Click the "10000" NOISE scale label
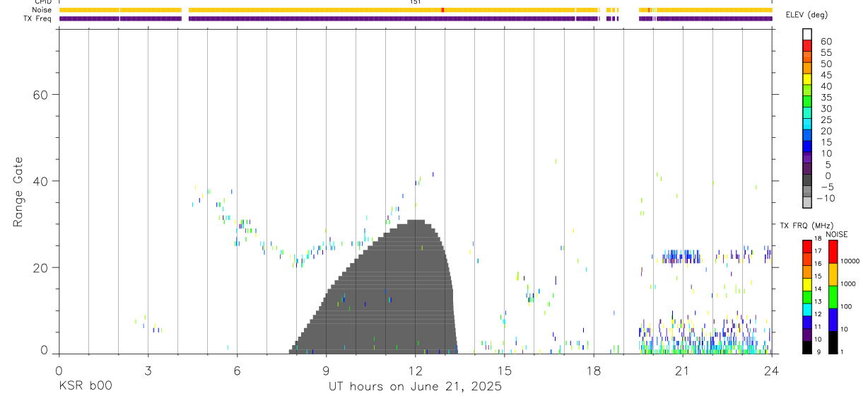 (850, 261)
